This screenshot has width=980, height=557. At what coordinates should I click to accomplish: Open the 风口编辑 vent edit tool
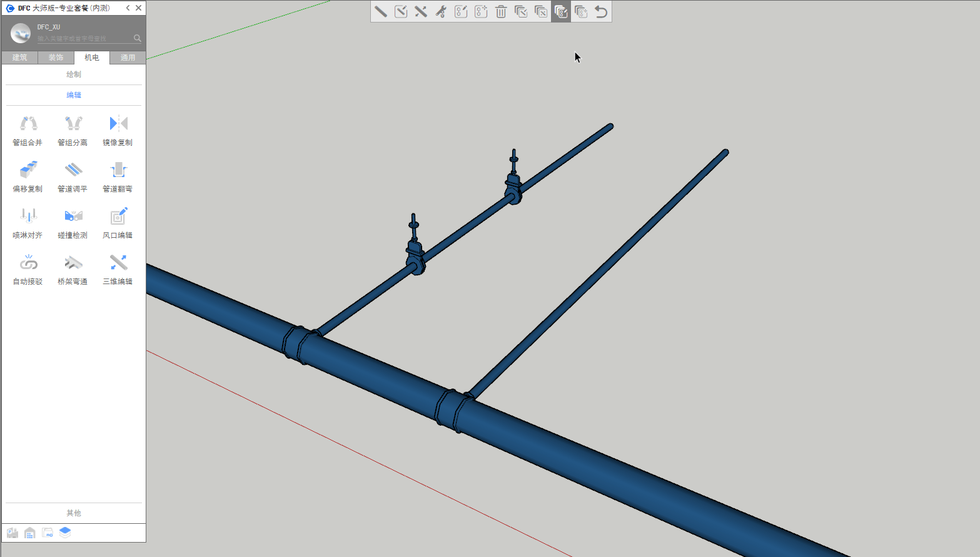tap(118, 223)
